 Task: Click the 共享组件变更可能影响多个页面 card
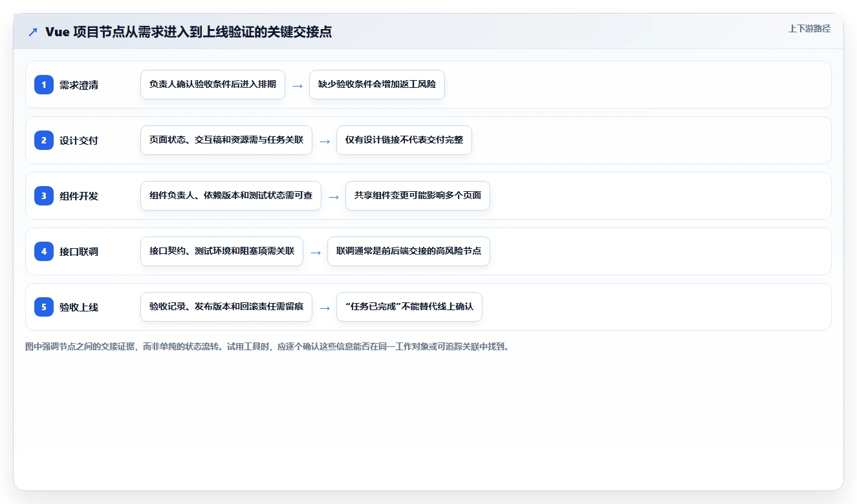coord(418,196)
